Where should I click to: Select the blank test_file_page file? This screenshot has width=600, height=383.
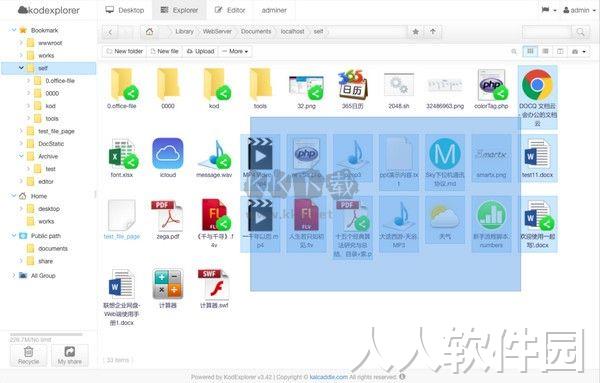[x=122, y=215]
